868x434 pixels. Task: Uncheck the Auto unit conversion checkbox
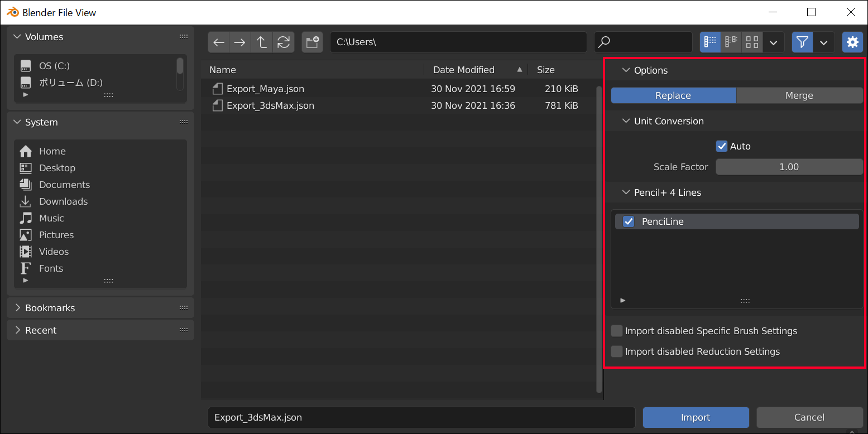click(722, 146)
